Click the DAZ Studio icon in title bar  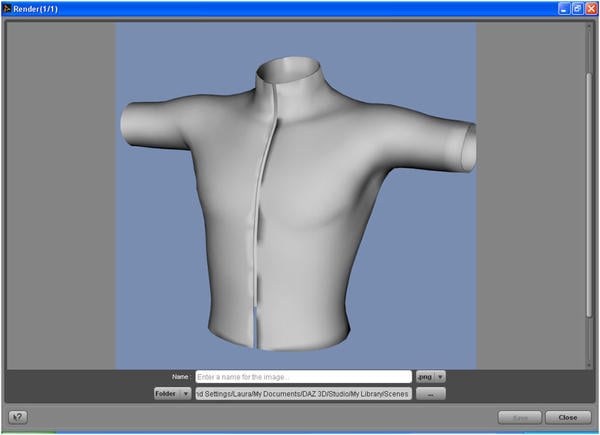pyautogui.click(x=7, y=8)
